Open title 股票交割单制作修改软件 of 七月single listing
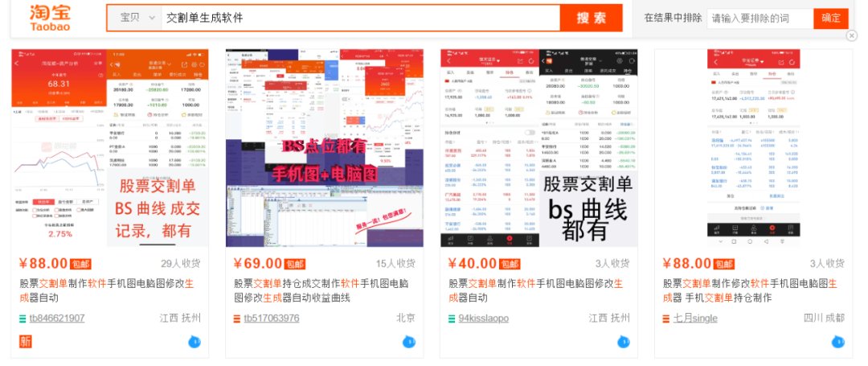 pyautogui.click(x=750, y=290)
